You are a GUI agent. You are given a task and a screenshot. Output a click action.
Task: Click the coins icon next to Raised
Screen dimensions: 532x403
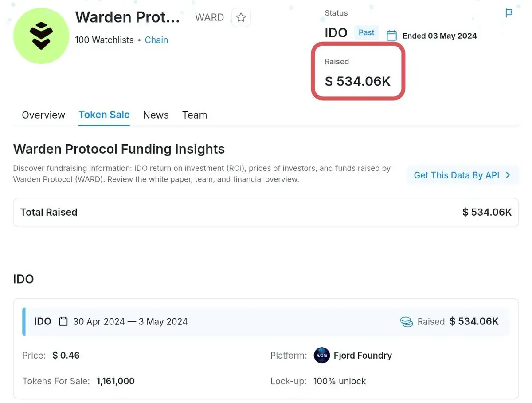[407, 322]
